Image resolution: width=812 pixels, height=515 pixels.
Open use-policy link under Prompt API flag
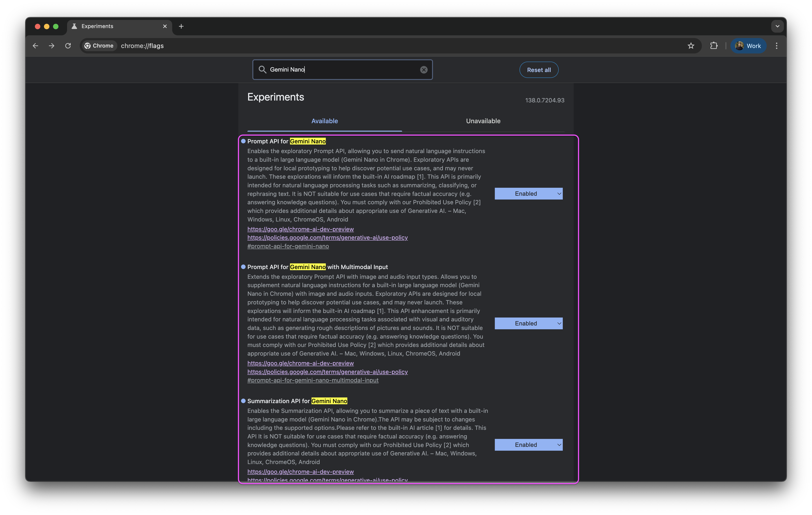[327, 238]
